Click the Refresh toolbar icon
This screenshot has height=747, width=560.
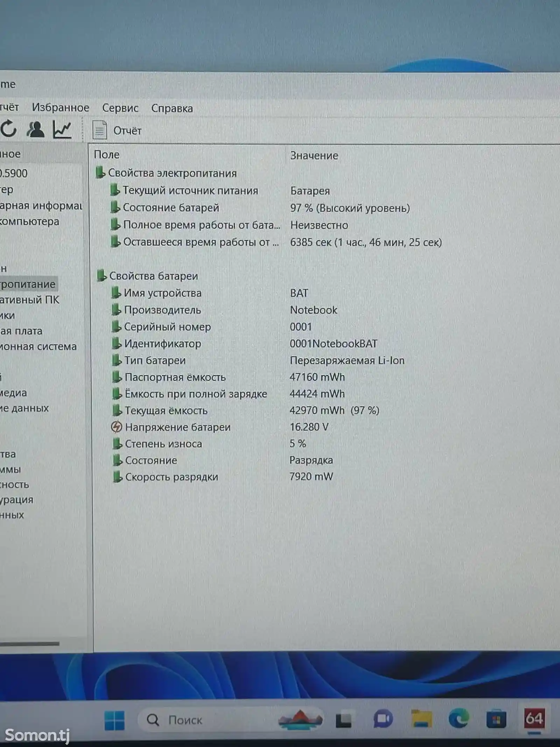9,129
